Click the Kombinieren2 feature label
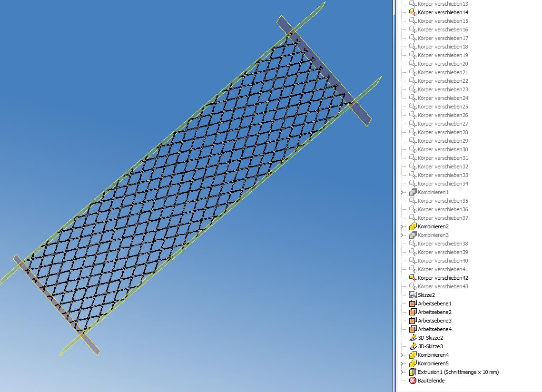This screenshot has height=392, width=542. coord(433,226)
